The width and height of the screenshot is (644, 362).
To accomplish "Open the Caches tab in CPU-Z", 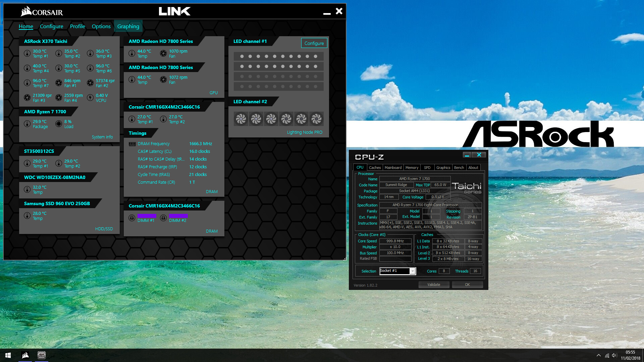I will pos(375,168).
